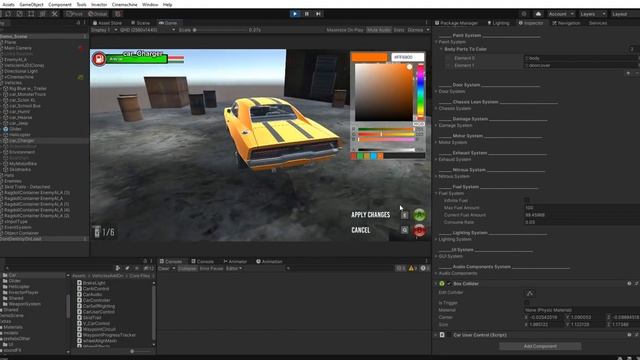Open the Box Collider help icon
Screen dimensions: 640x360
coord(629,283)
